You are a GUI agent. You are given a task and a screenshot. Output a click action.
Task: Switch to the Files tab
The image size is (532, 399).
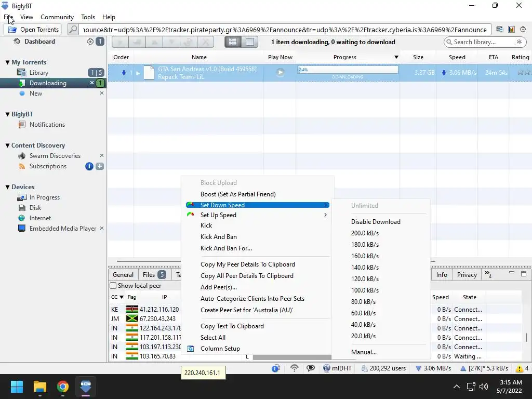(154, 275)
